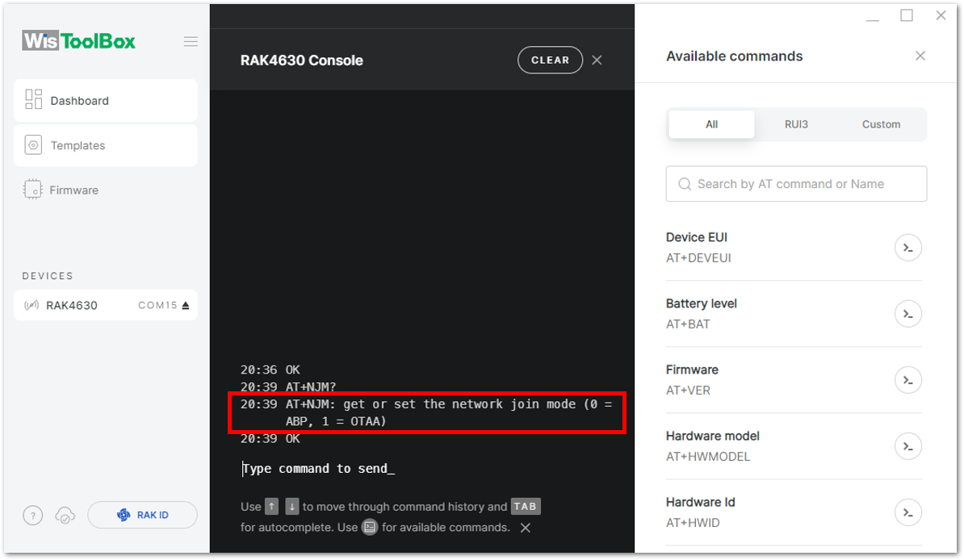Run the Firmware AT+VER command
This screenshot has height=560, width=964.
(908, 381)
